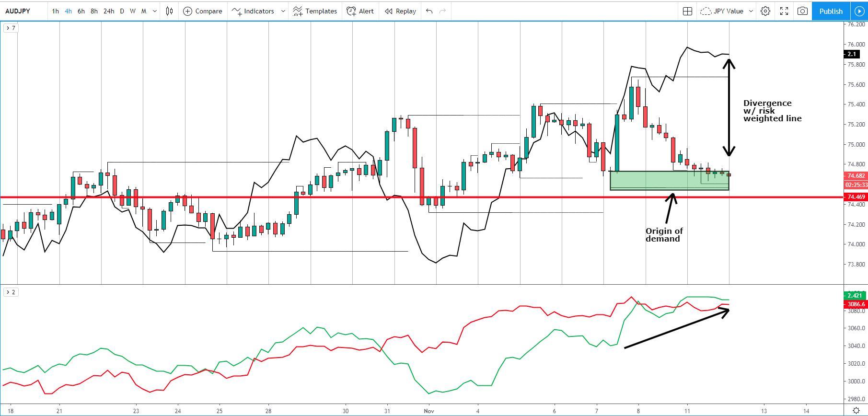Select the 'Origin of demand' text annotation
The image size is (868, 416).
coord(664,235)
